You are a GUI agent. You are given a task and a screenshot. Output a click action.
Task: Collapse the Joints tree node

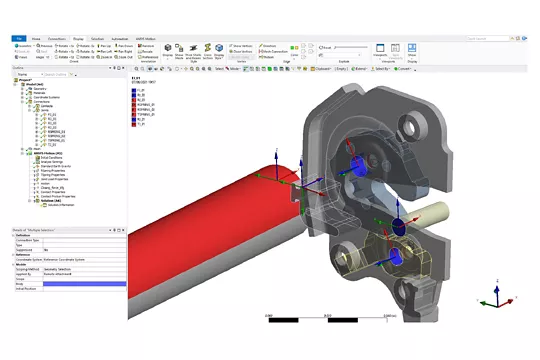click(29, 110)
